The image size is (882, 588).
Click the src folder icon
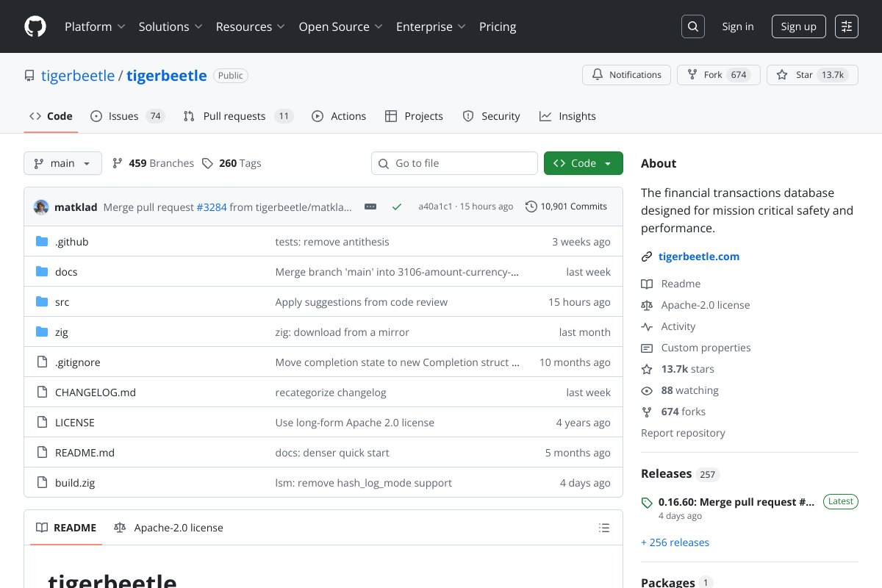pyautogui.click(x=42, y=301)
